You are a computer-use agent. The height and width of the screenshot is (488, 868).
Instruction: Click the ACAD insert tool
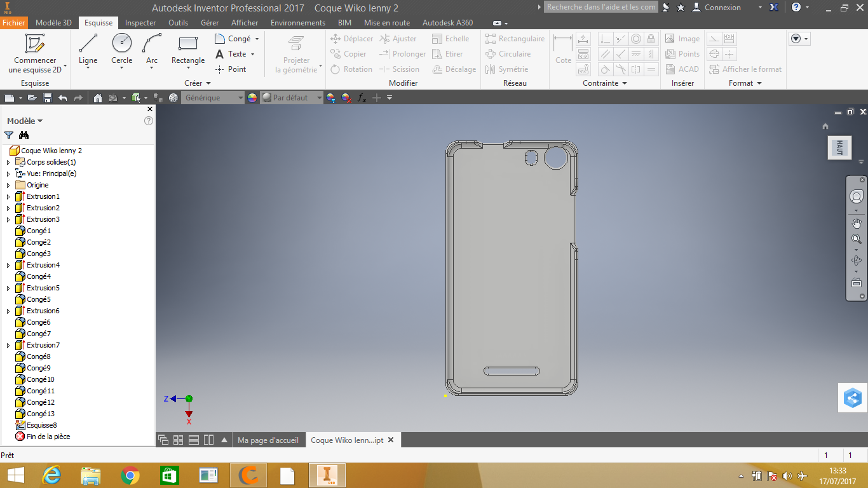(x=682, y=69)
